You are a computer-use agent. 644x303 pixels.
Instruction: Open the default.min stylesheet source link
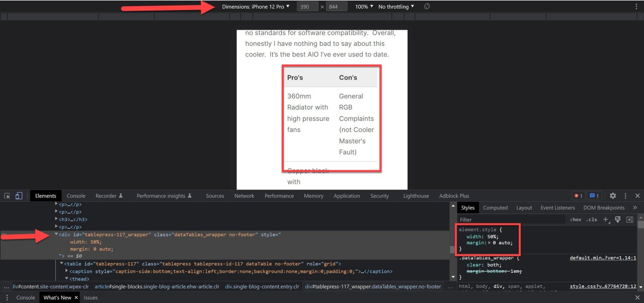[x=603, y=258]
